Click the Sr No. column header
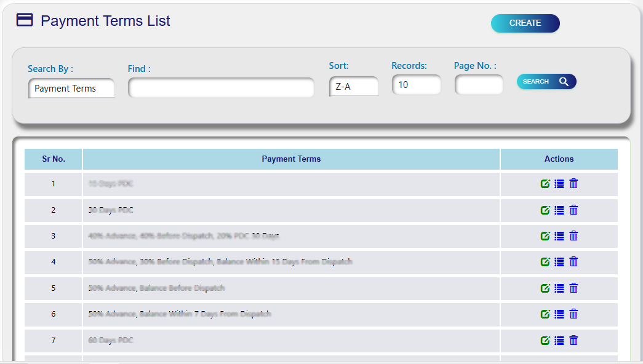Screen dimensions: 643x364 [x=54, y=159]
